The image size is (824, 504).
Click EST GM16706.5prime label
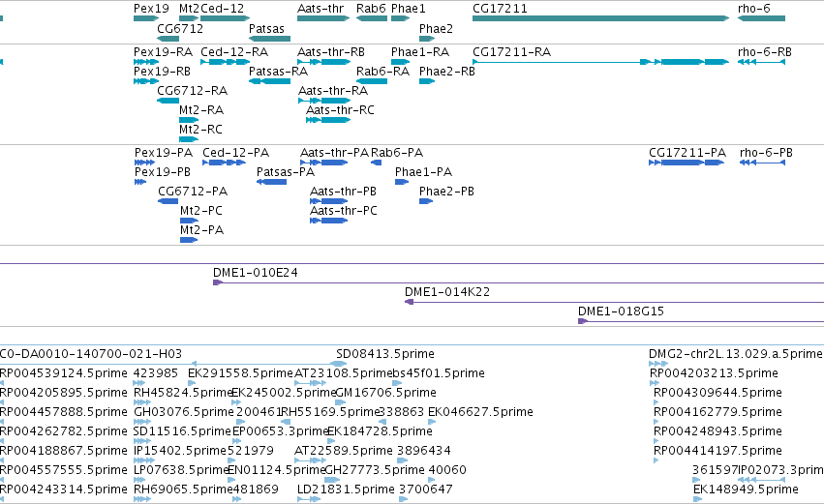pos(385,393)
